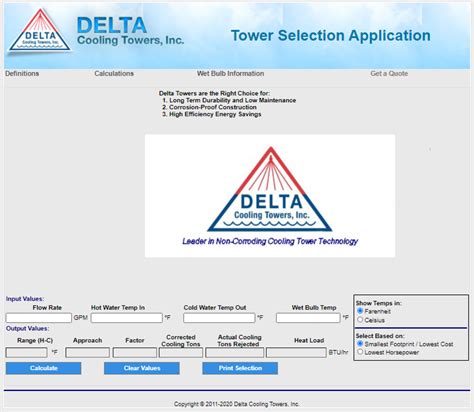
Task: Focus the Wet Bulb Temp field
Action: pos(308,318)
